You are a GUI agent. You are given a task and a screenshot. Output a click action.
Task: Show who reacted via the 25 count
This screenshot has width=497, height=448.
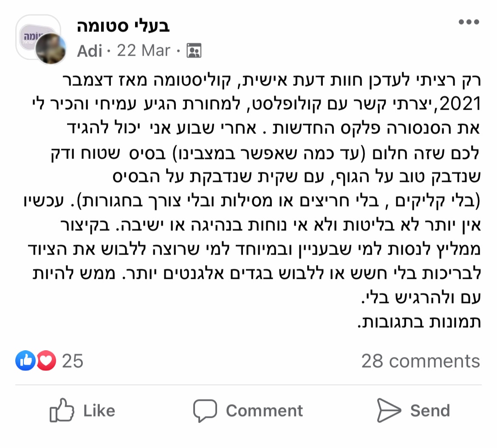pos(73,361)
